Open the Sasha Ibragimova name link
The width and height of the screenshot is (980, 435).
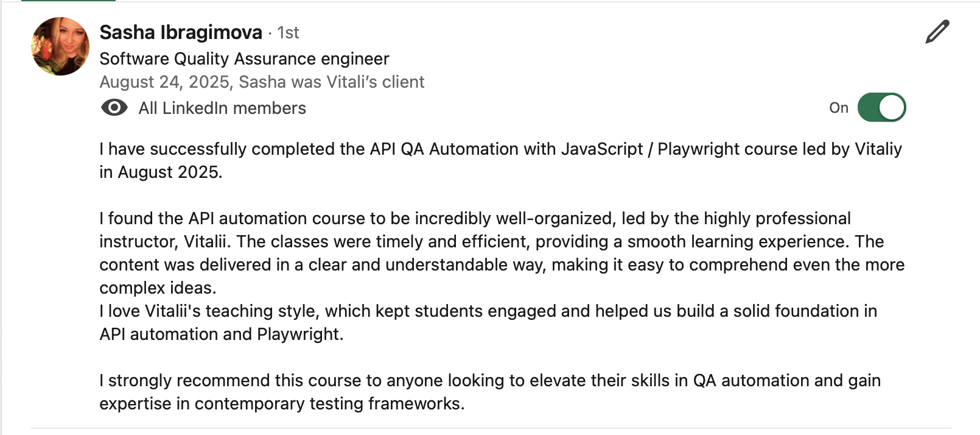181,32
